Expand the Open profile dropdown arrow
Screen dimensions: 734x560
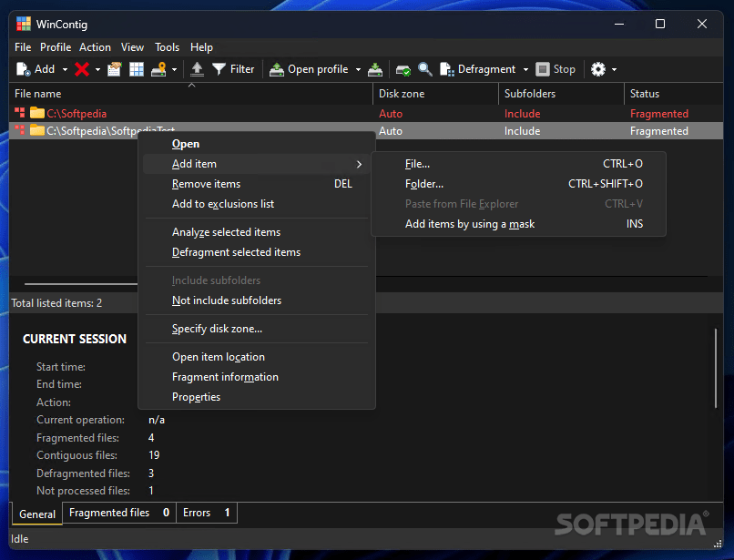click(x=358, y=69)
